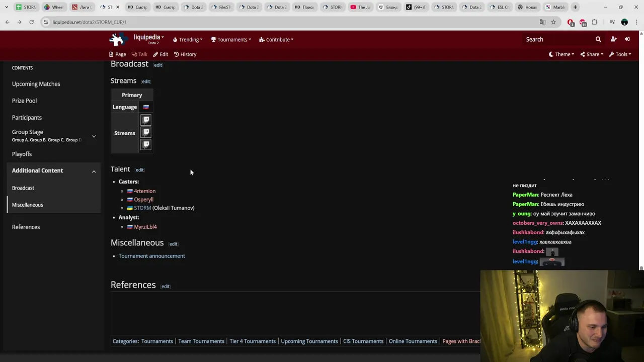The image size is (644, 362).
Task: Open the browser extensions puzzle icon
Action: point(595,22)
